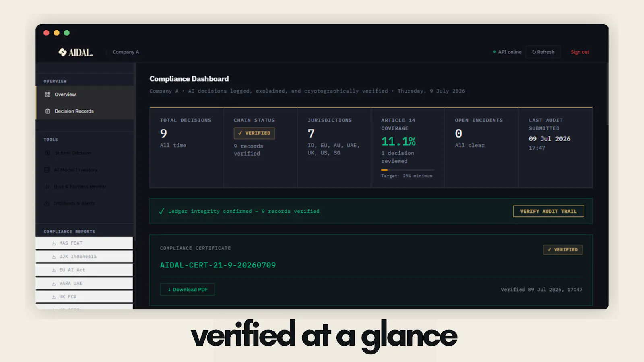Open Decision Records in the sidebar

click(85, 111)
